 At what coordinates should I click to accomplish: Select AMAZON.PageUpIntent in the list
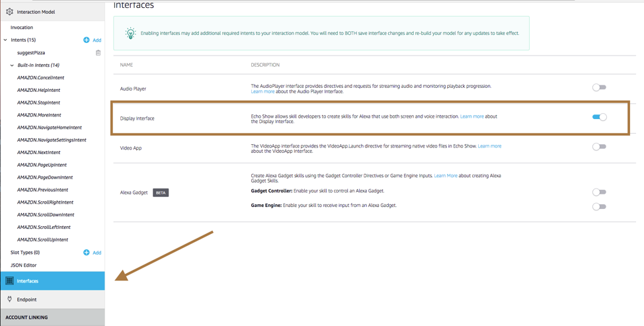42,165
